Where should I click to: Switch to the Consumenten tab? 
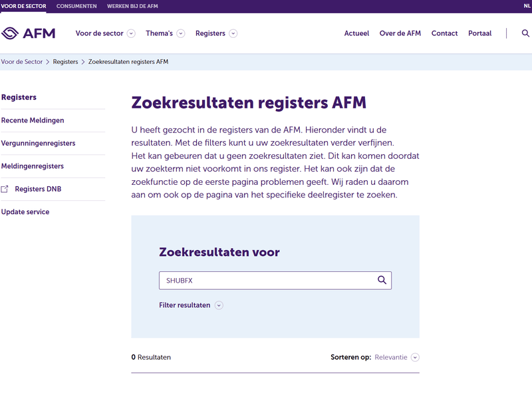pyautogui.click(x=76, y=6)
